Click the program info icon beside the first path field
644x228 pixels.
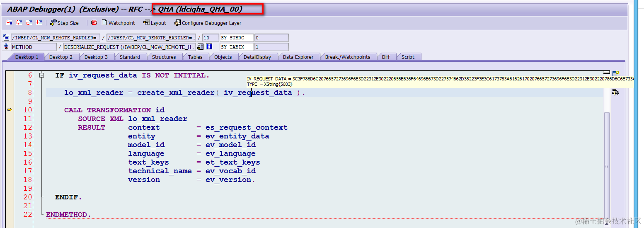[6, 38]
